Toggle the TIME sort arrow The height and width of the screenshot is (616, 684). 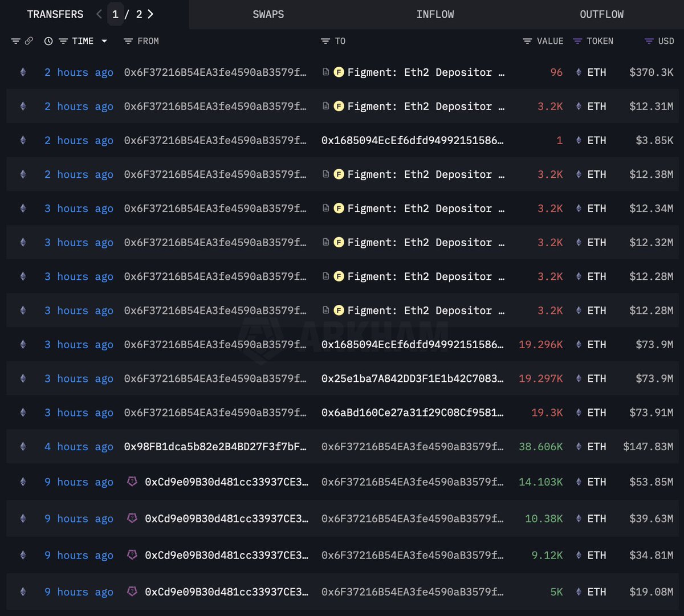(104, 41)
